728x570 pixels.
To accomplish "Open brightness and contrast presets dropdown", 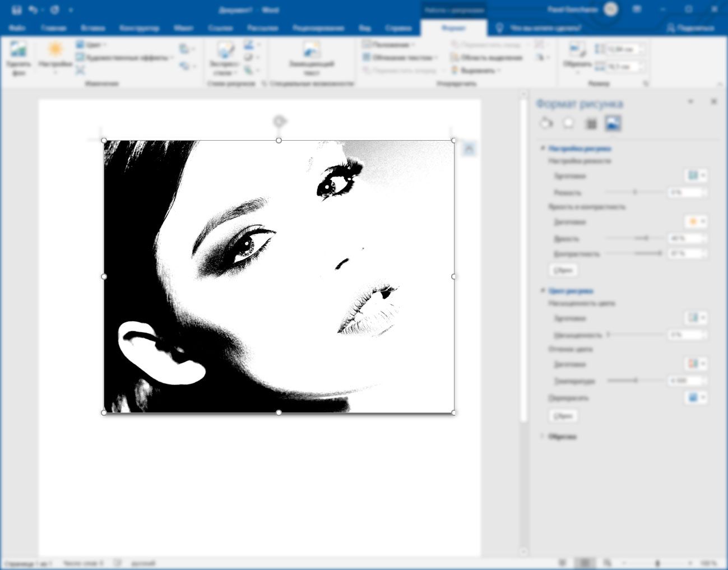I will pos(695,221).
